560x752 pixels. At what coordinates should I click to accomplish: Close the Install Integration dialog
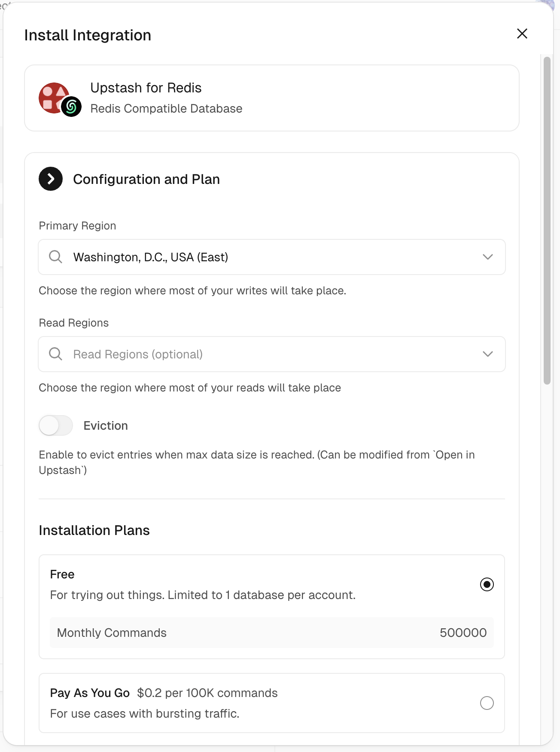[x=522, y=34]
